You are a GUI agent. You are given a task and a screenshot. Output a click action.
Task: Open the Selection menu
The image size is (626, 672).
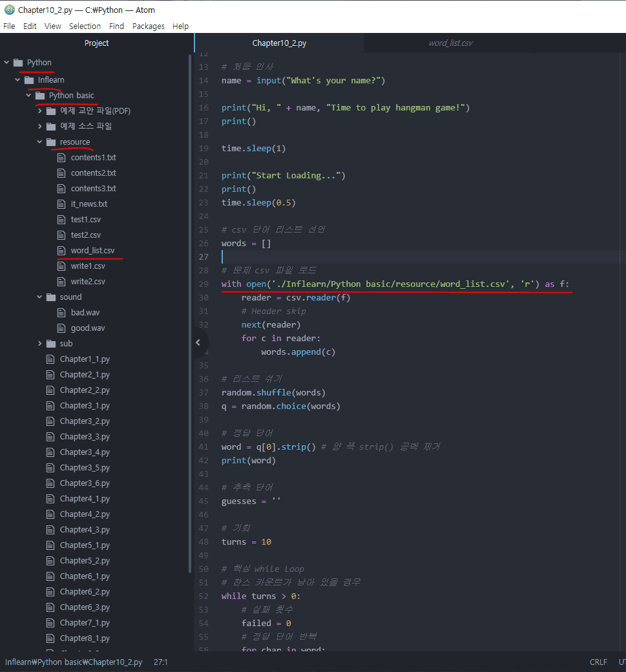click(x=85, y=26)
